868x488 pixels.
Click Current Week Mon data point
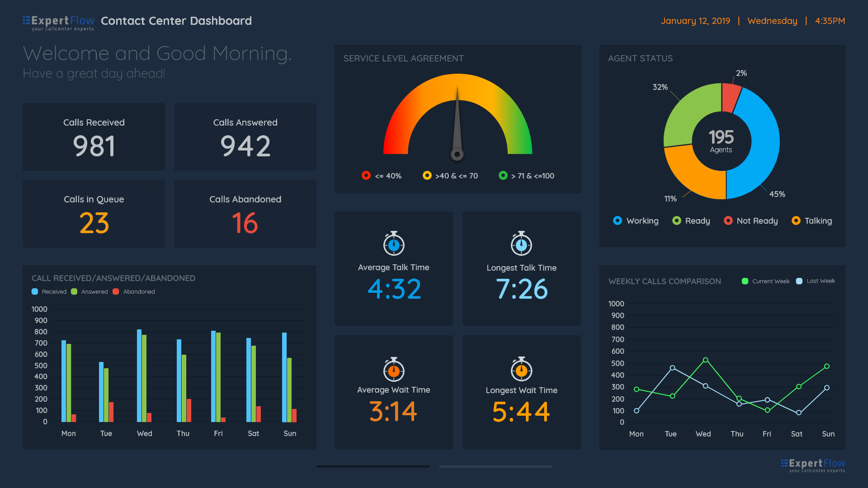[x=637, y=389]
